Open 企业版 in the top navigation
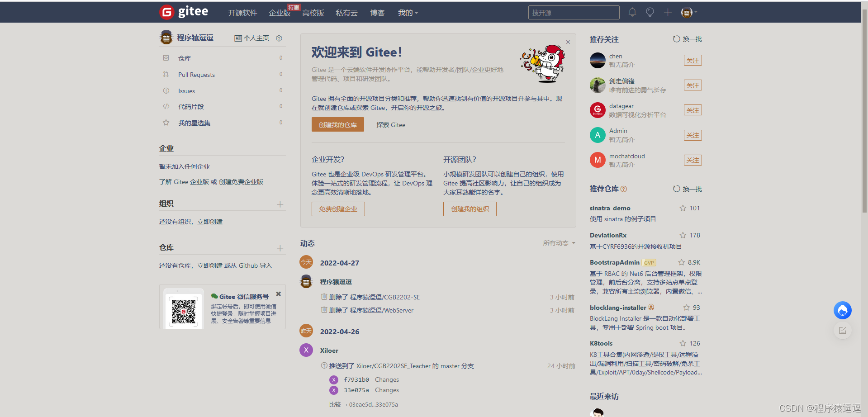The image size is (868, 417). [x=280, y=13]
